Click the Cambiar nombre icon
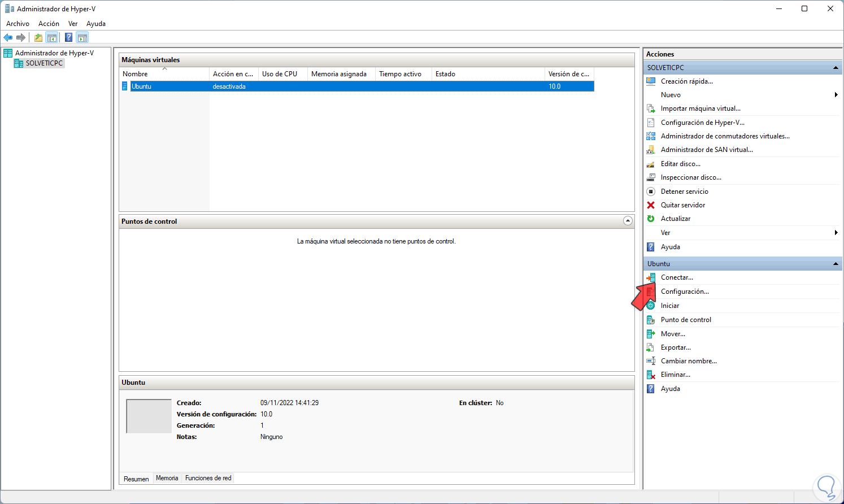The height and width of the screenshot is (504, 844). (x=651, y=361)
